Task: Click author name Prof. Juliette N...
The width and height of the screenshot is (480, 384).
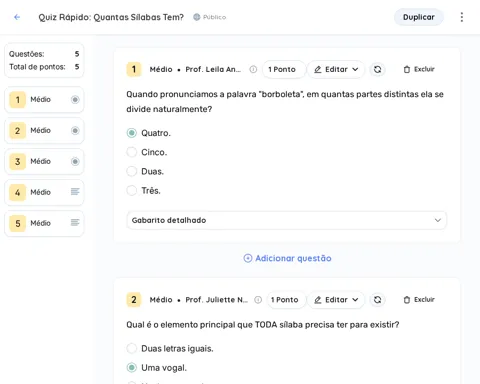Action: click(217, 300)
